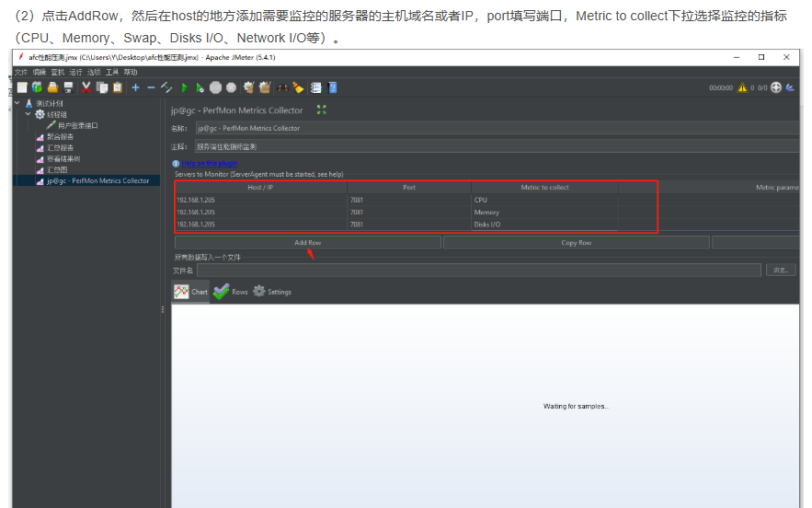This screenshot has height=508, width=812.
Task: Collapse the 线程组 tree node arrow
Action: [x=28, y=114]
